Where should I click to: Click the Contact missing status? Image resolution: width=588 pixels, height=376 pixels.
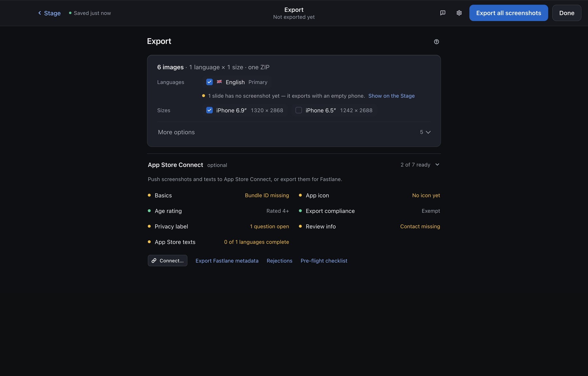[420, 226]
